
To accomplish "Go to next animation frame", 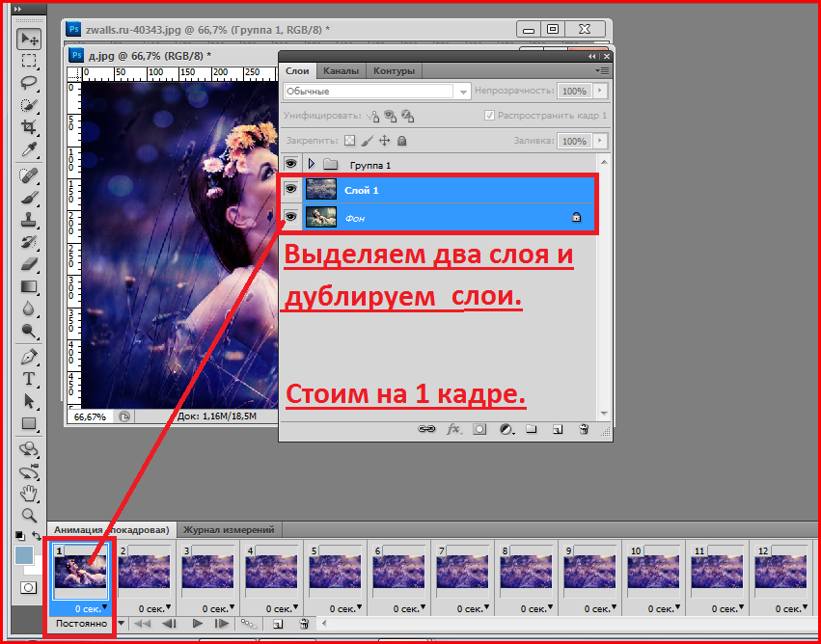I will point(222,623).
